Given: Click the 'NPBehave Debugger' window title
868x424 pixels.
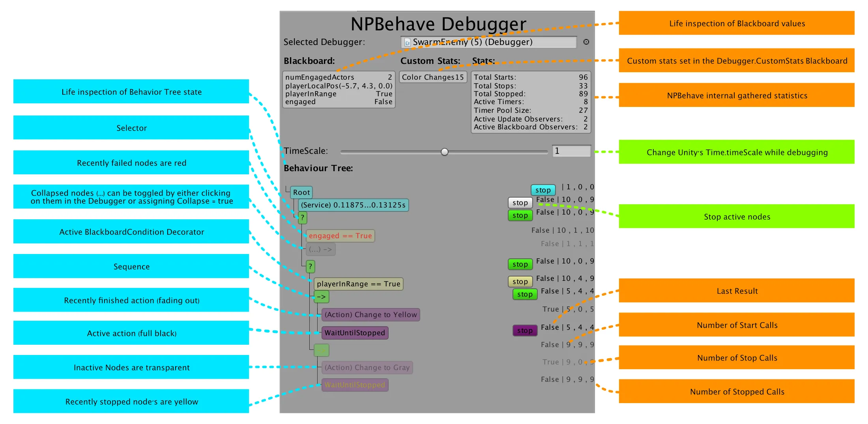Looking at the screenshot, I should pyautogui.click(x=438, y=24).
